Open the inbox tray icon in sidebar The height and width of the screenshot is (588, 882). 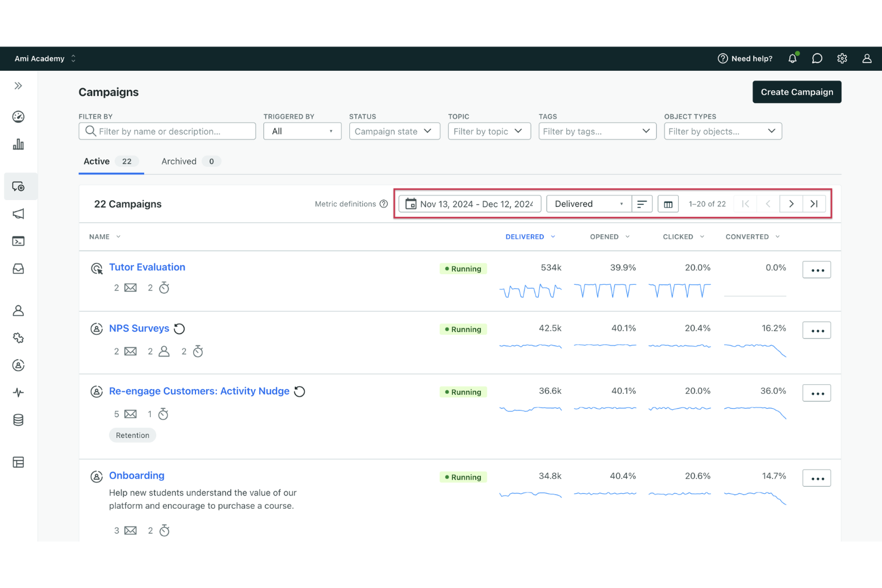tap(18, 269)
